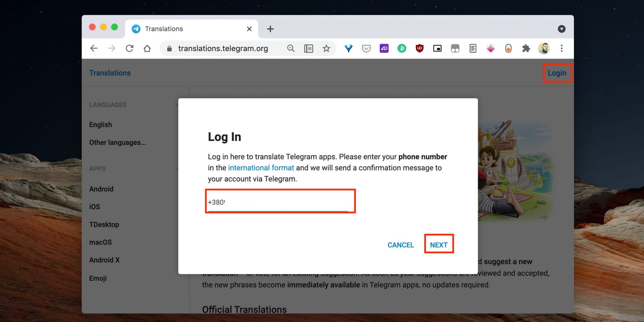Open a new browser tab
The height and width of the screenshot is (322, 644).
pyautogui.click(x=270, y=29)
